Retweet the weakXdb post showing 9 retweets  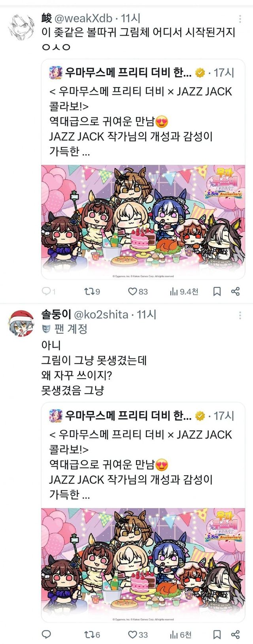[90, 292]
